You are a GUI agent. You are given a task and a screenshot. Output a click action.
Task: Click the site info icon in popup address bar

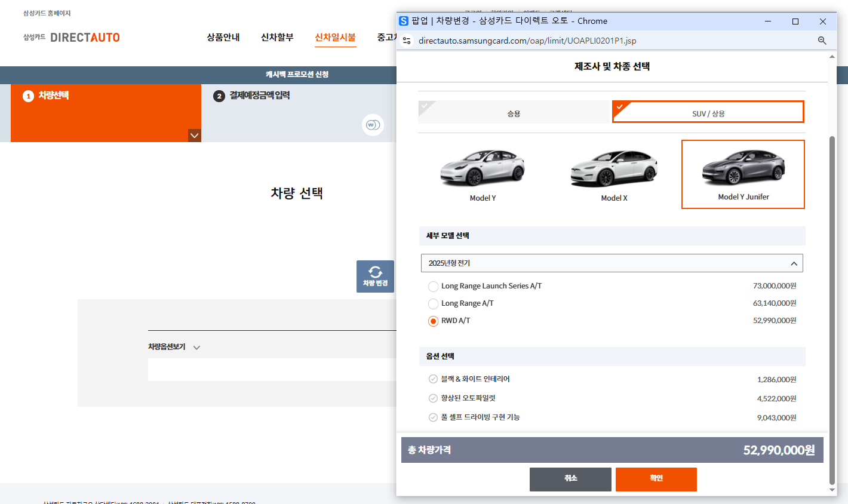(407, 41)
